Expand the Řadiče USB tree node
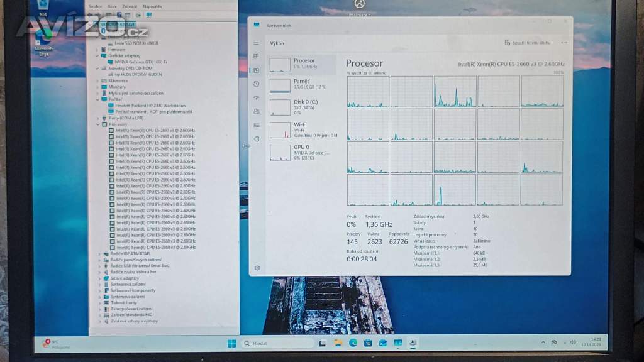 point(99,266)
